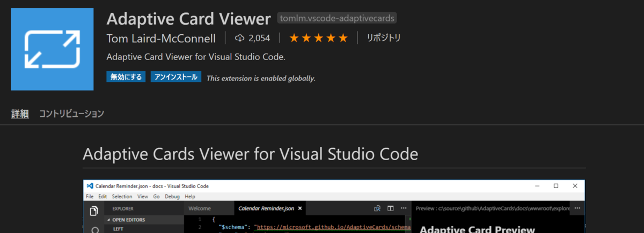The width and height of the screenshot is (644, 233).
Task: Open the View menu in embedded screenshot
Action: (143, 197)
